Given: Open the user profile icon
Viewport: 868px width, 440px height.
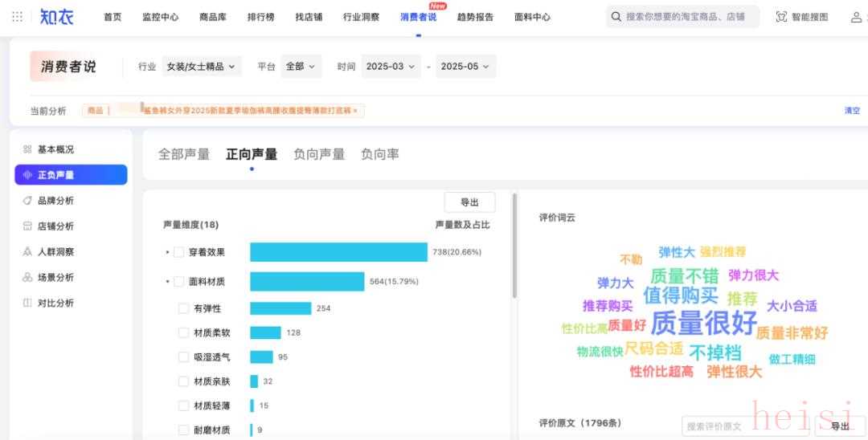Looking at the screenshot, I should click(857, 17).
